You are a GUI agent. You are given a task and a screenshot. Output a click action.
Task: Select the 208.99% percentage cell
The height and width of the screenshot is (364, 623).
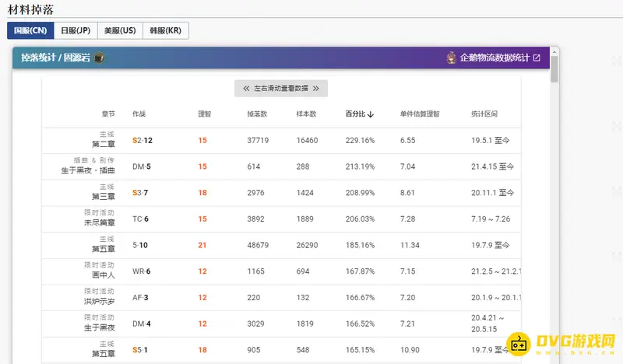click(x=360, y=193)
